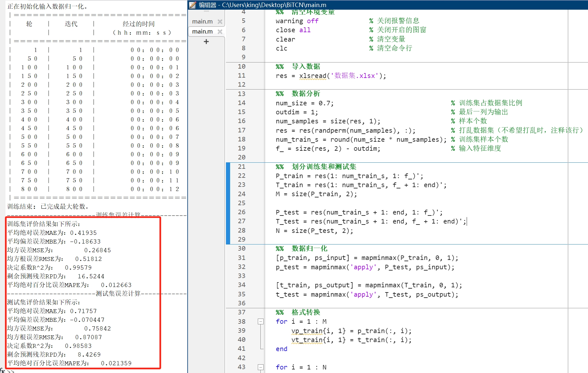
Task: Toggle a breakpoint at line 11
Action: coord(261,76)
